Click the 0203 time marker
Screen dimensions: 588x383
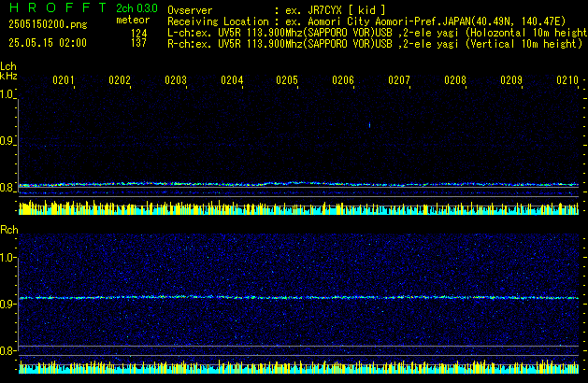(x=176, y=80)
